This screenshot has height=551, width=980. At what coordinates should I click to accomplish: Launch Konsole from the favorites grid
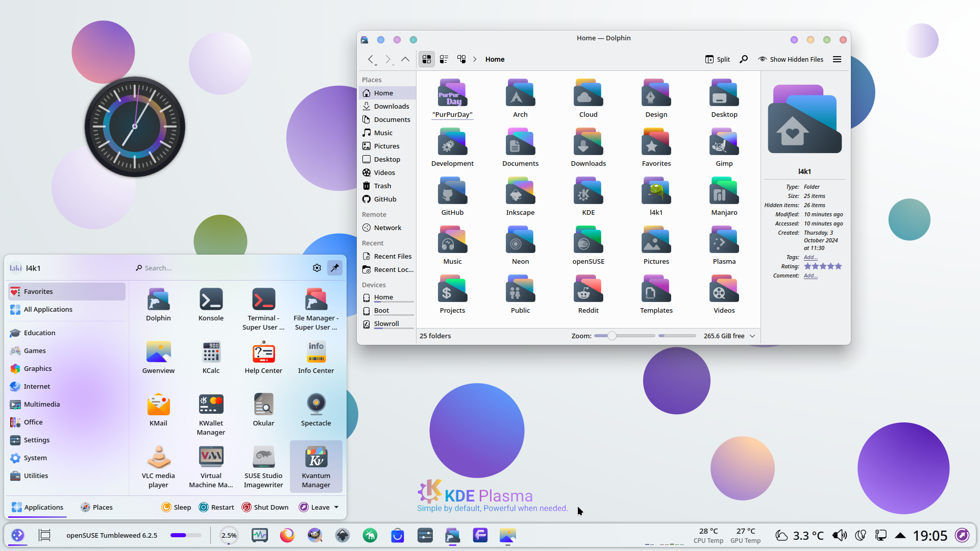211,305
